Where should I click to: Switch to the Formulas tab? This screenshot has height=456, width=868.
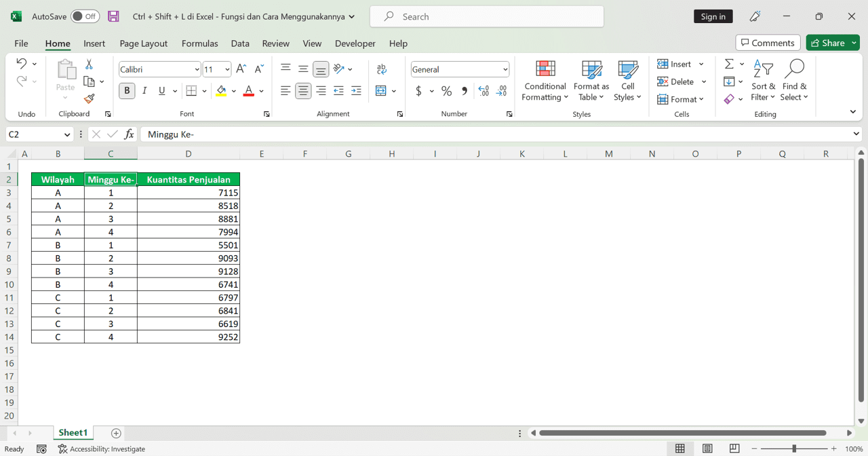pos(200,43)
